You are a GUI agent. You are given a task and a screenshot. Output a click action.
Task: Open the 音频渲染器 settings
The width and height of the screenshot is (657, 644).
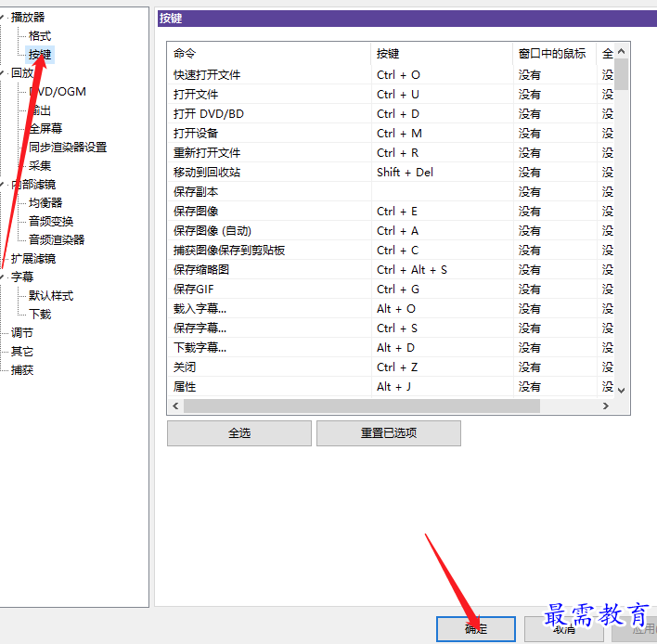point(57,239)
